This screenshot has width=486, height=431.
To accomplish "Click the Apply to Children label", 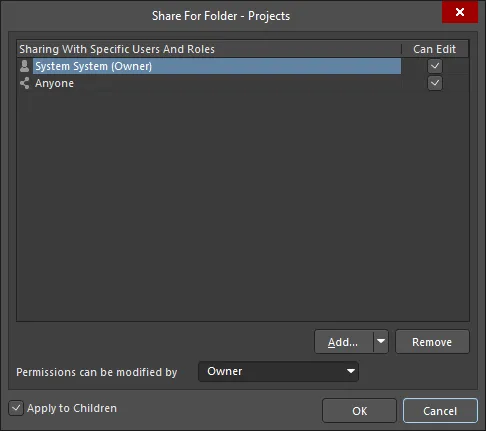I will pos(72,408).
